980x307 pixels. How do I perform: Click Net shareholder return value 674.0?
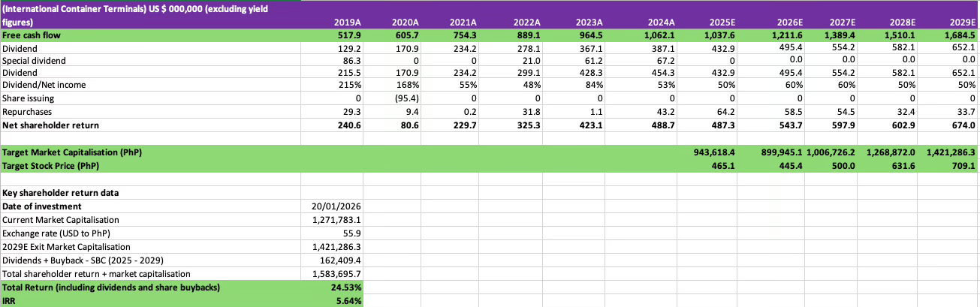click(x=963, y=125)
